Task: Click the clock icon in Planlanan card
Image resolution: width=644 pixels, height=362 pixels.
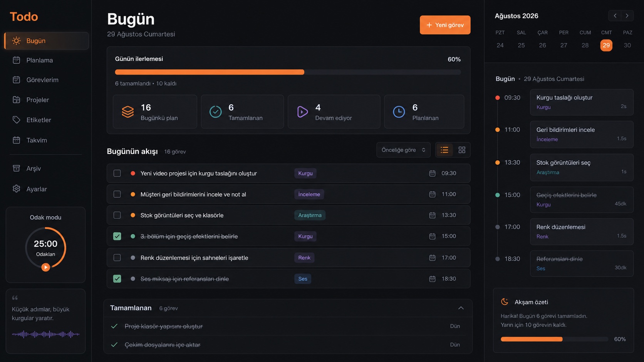Action: (399, 112)
